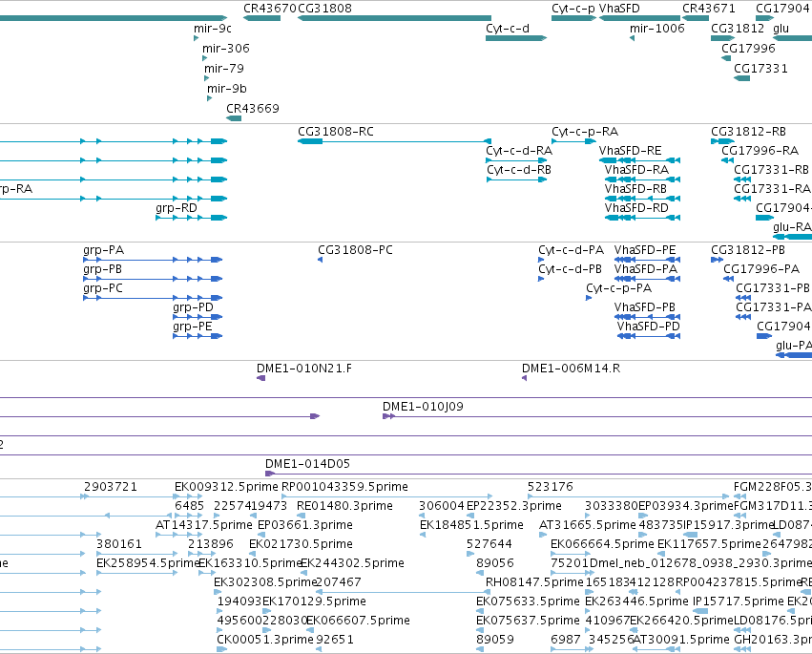Image resolution: width=812 pixels, height=654 pixels.
Task: Select the grp-RD transcript label
Action: (177, 208)
